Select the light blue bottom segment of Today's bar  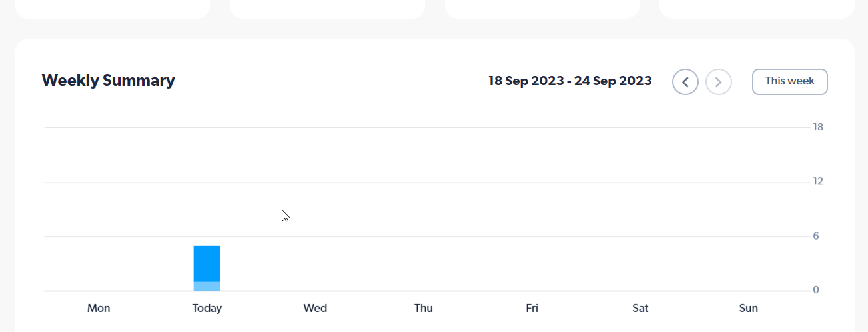207,287
